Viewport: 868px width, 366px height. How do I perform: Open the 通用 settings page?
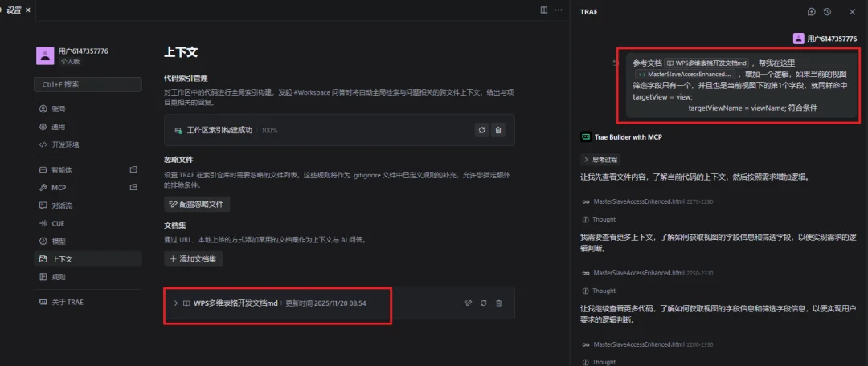click(88, 127)
